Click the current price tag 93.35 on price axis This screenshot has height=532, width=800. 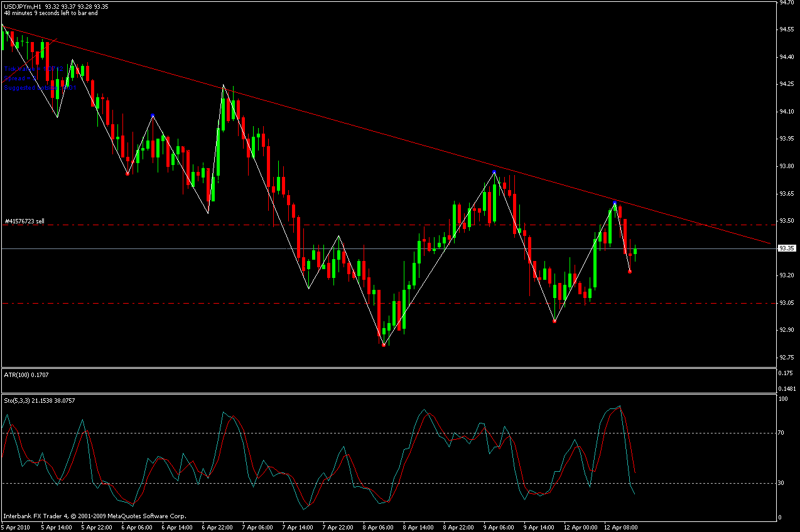[x=786, y=248]
